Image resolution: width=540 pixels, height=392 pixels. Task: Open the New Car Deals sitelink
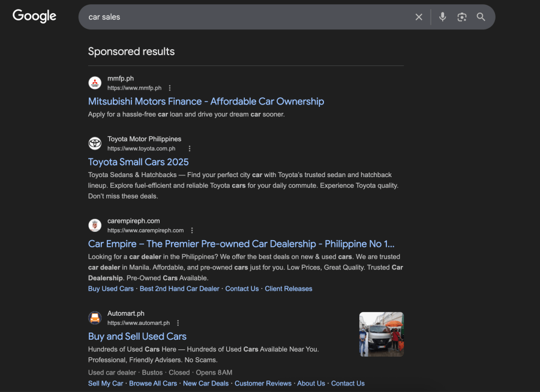click(206, 384)
